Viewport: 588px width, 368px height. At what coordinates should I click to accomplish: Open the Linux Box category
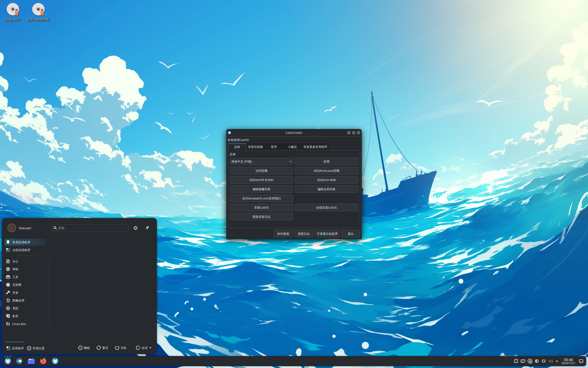(x=25, y=324)
